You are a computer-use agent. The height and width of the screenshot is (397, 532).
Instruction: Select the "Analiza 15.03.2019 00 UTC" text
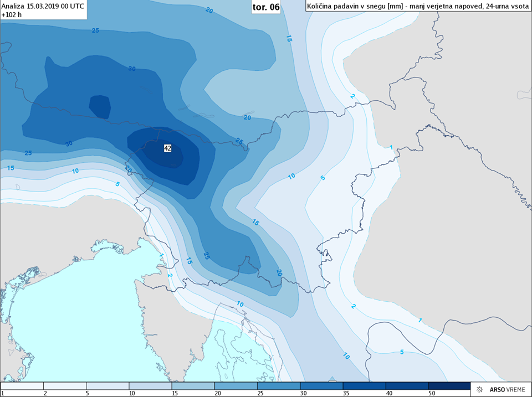pyautogui.click(x=43, y=6)
